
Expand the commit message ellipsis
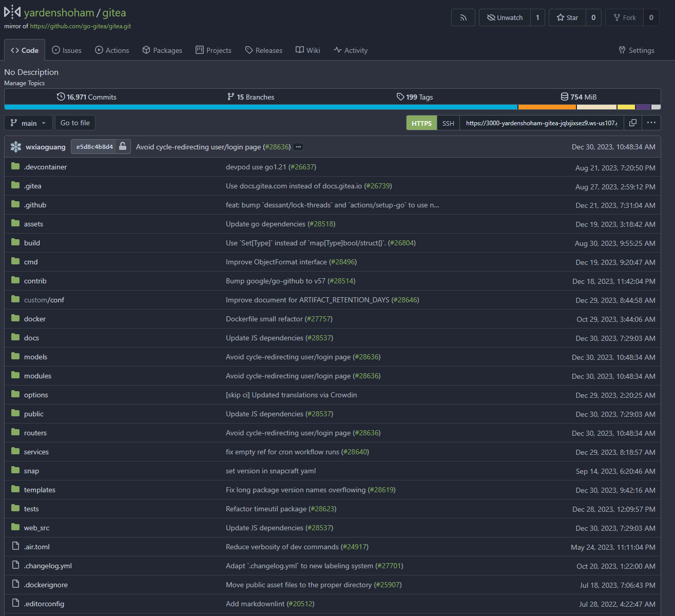point(298,147)
